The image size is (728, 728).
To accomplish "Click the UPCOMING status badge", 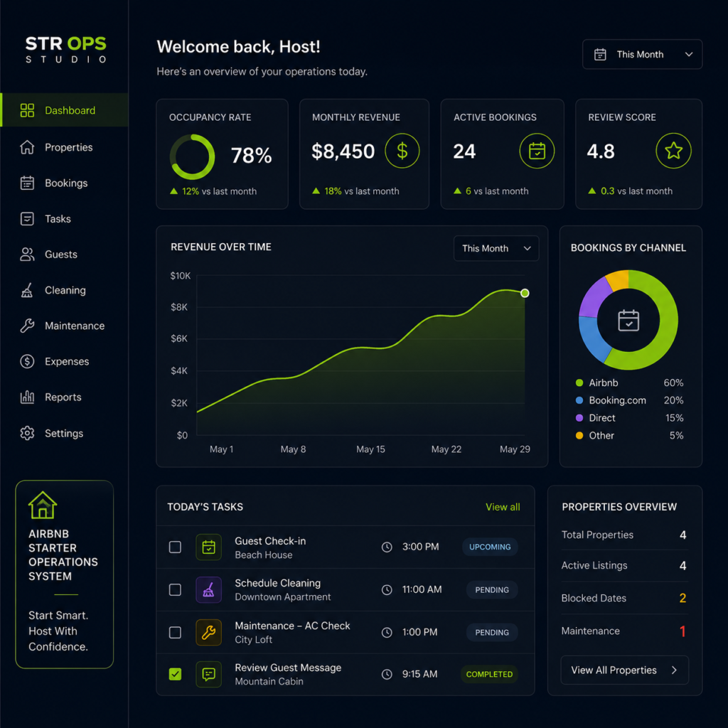I will point(490,547).
